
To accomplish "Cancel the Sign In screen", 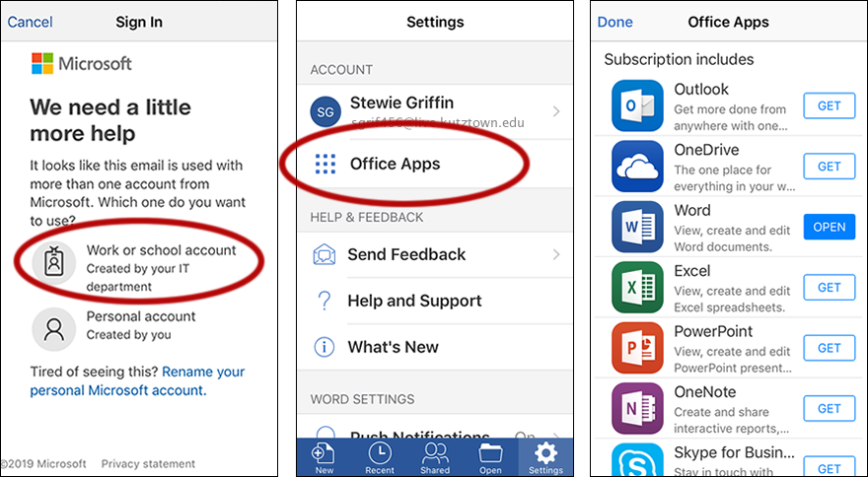I will (x=31, y=22).
